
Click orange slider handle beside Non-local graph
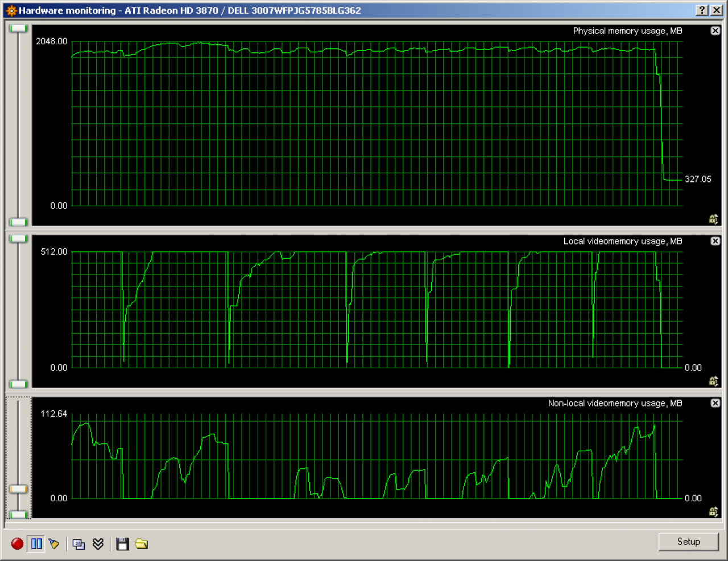click(x=19, y=489)
